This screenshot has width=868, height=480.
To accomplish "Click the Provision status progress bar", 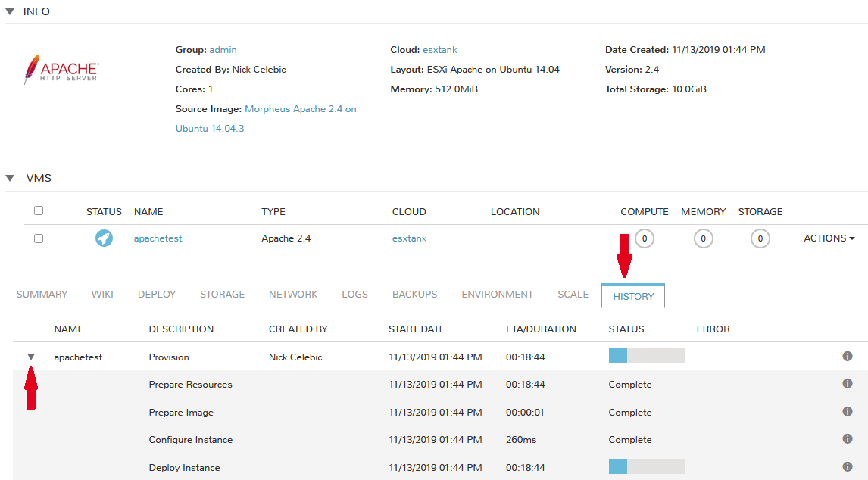I will tap(646, 357).
